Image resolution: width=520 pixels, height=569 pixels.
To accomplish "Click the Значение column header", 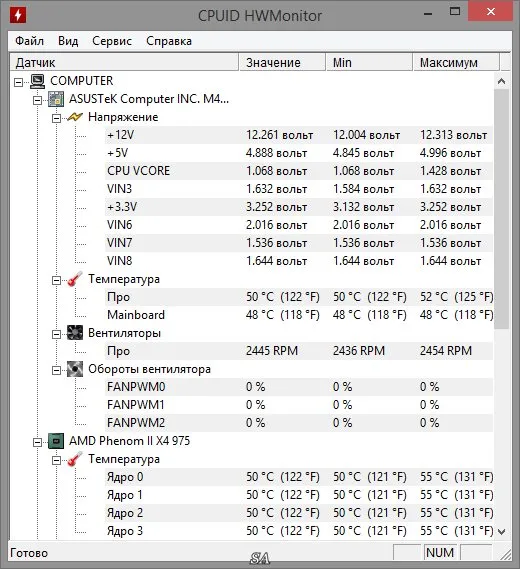I will click(282, 62).
